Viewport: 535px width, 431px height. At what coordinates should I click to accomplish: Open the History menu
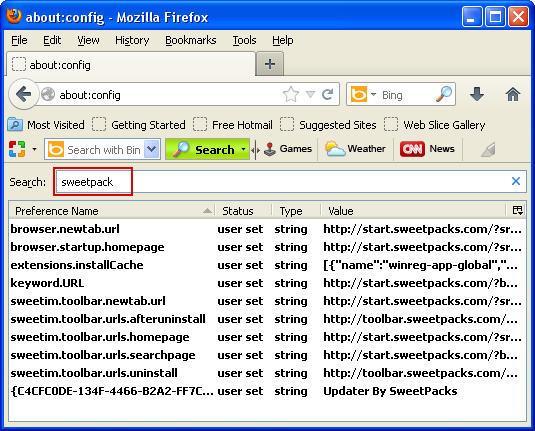132,40
